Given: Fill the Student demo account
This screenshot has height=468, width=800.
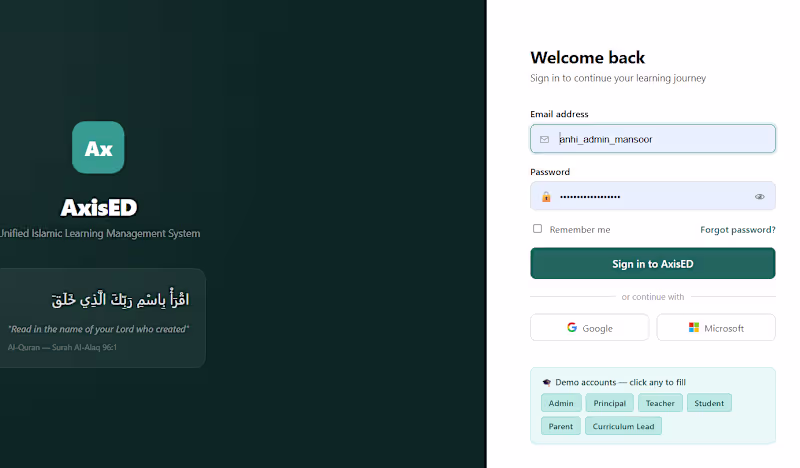Looking at the screenshot, I should click(x=709, y=403).
